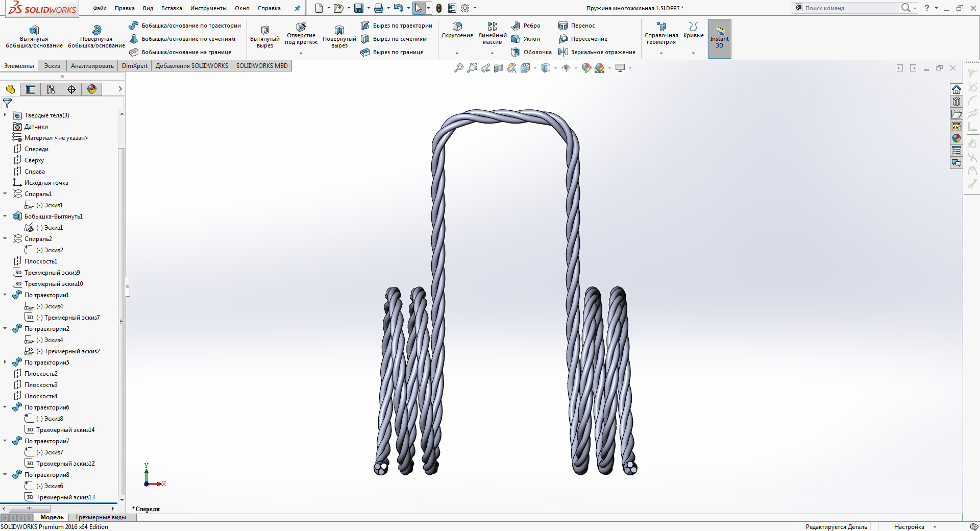
Task: Click the feature tree horizontal scrollbar thumb
Action: [x=29, y=509]
